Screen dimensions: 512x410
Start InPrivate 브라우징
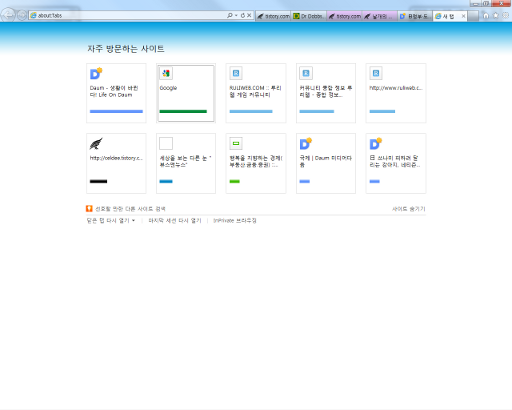[x=235, y=221]
